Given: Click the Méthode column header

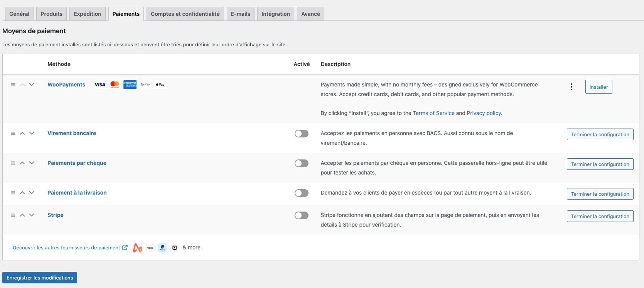Looking at the screenshot, I should 59,64.
